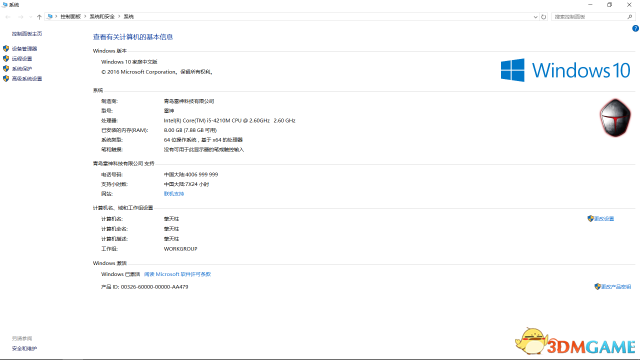
Task: Refresh the page using the refresh icon
Action: [x=543, y=17]
